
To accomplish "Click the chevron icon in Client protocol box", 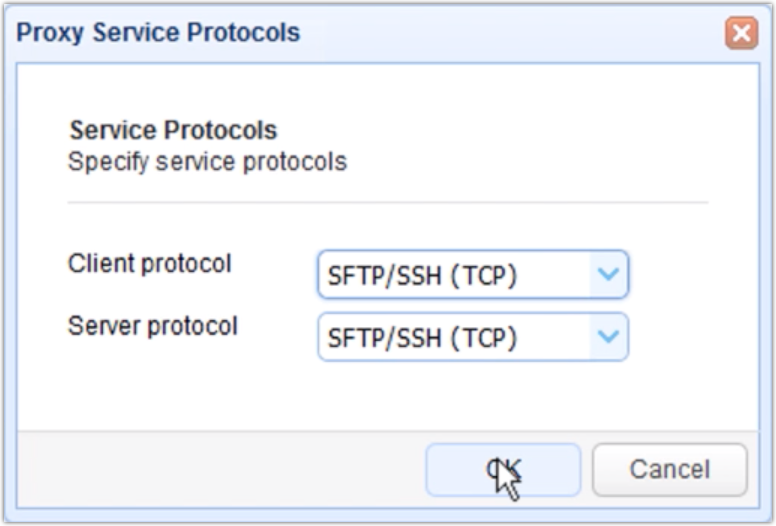I will (x=608, y=274).
